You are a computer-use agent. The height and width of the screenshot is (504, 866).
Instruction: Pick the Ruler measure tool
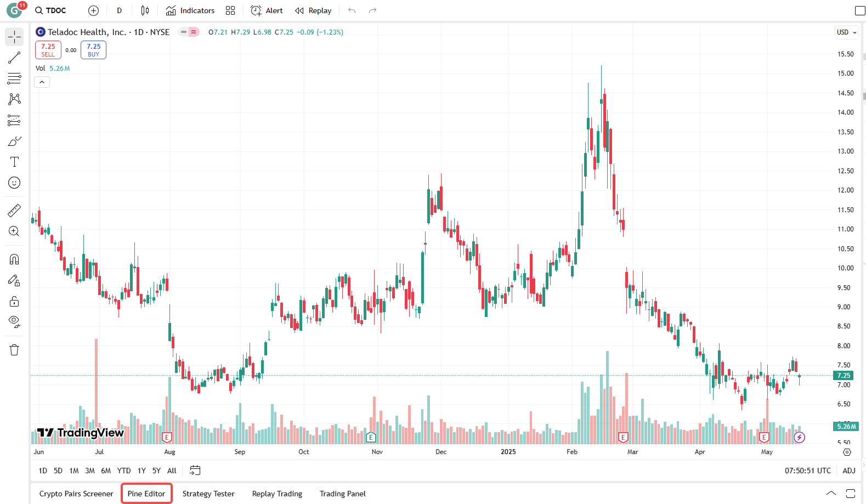[14, 210]
